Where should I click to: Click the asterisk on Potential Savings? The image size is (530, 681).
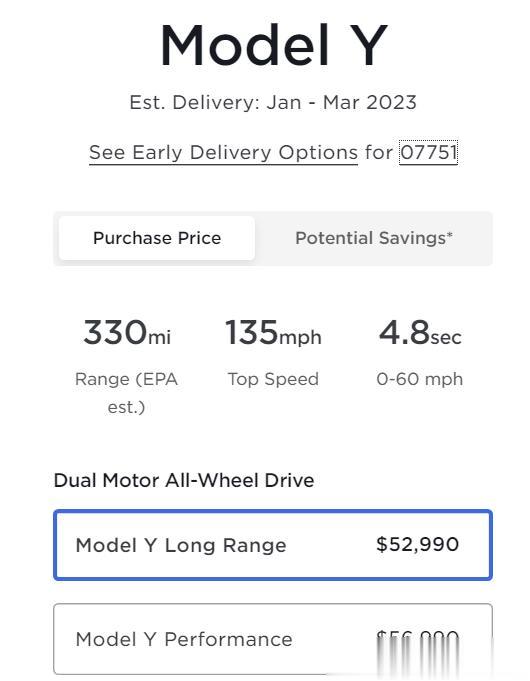[x=450, y=235]
